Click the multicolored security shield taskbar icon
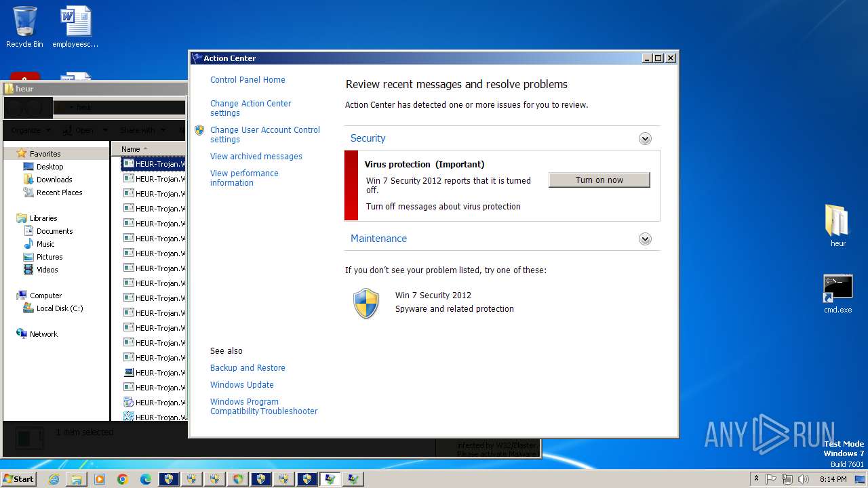The width and height of the screenshot is (868, 488). (x=238, y=479)
